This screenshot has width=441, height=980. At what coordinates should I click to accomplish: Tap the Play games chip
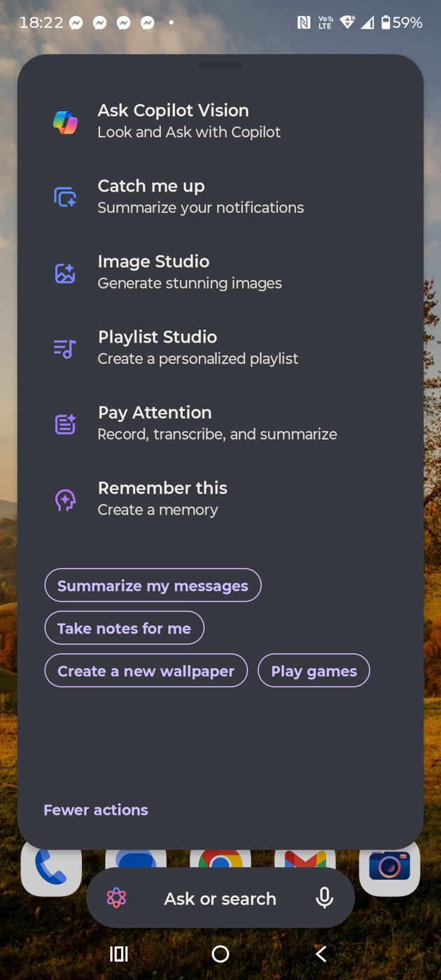coord(314,671)
